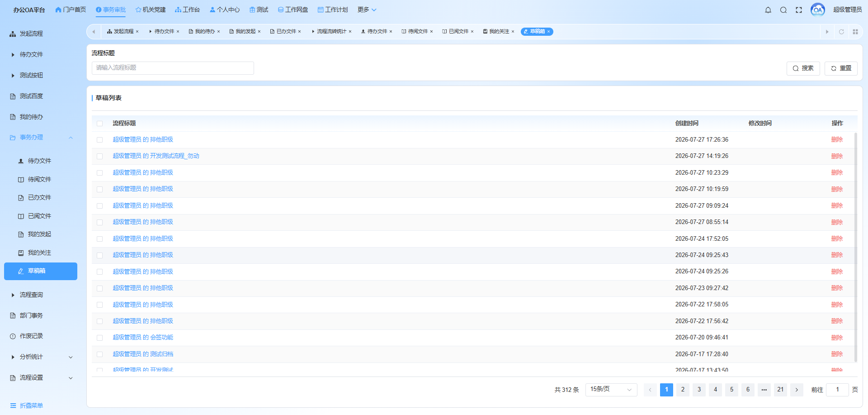Collapse the menu via 折叠菜单
The height and width of the screenshot is (415, 868).
click(27, 405)
